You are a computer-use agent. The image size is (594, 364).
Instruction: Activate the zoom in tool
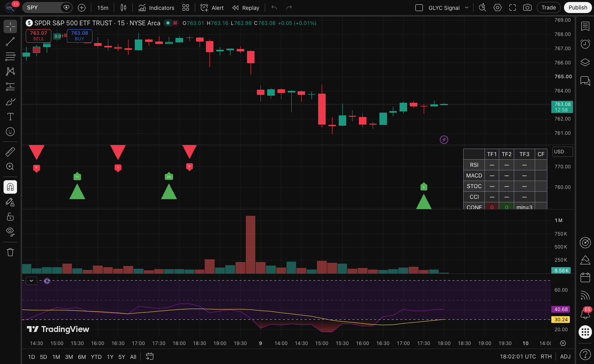[10, 166]
